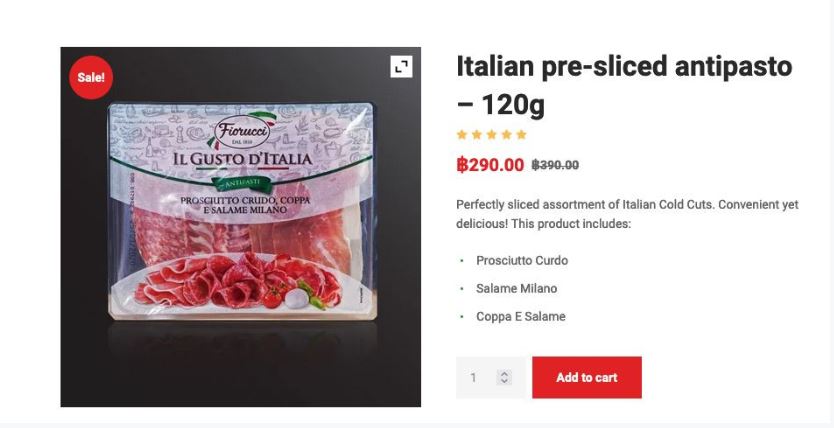Viewport: 834px width, 428px height.
Task: Click the red Sale! badge
Action: [x=90, y=78]
